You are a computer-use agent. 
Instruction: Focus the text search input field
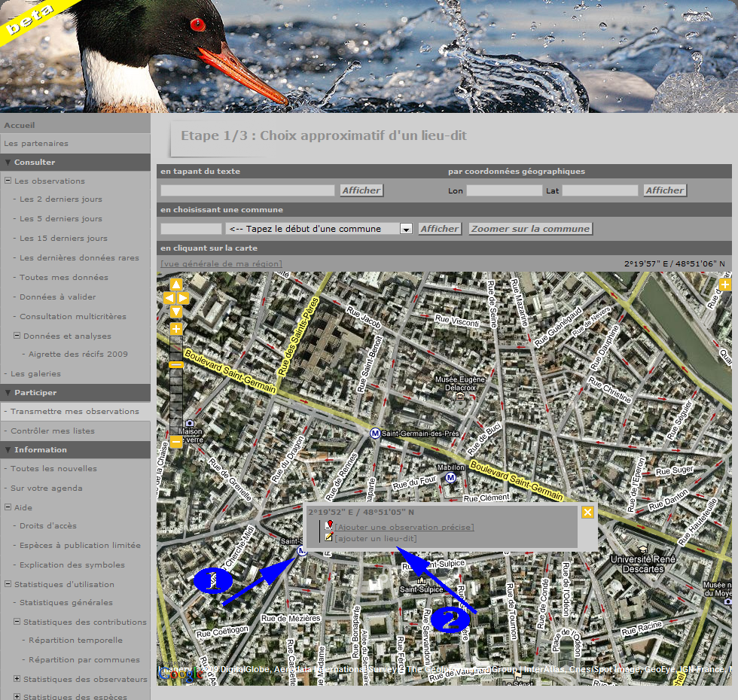click(248, 190)
